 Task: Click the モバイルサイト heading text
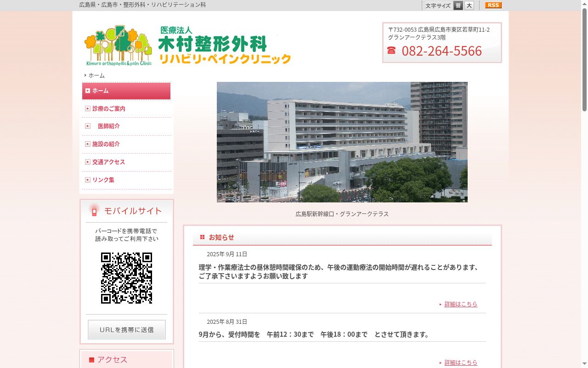coord(133,211)
